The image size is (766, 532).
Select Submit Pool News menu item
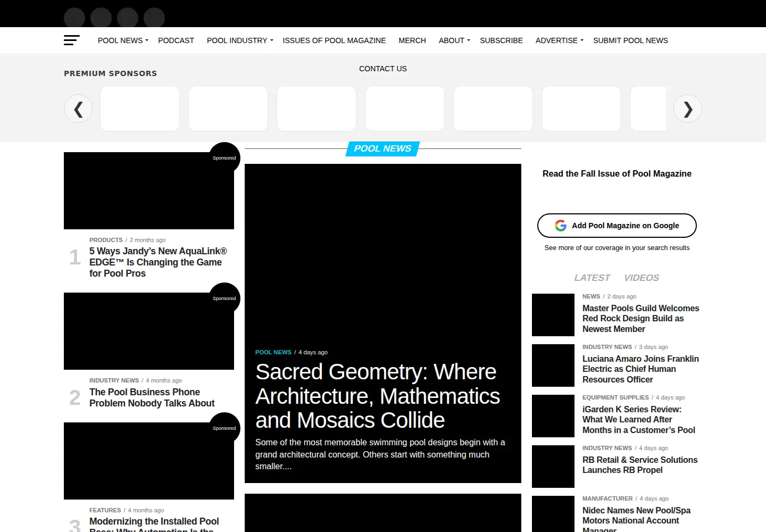(630, 40)
